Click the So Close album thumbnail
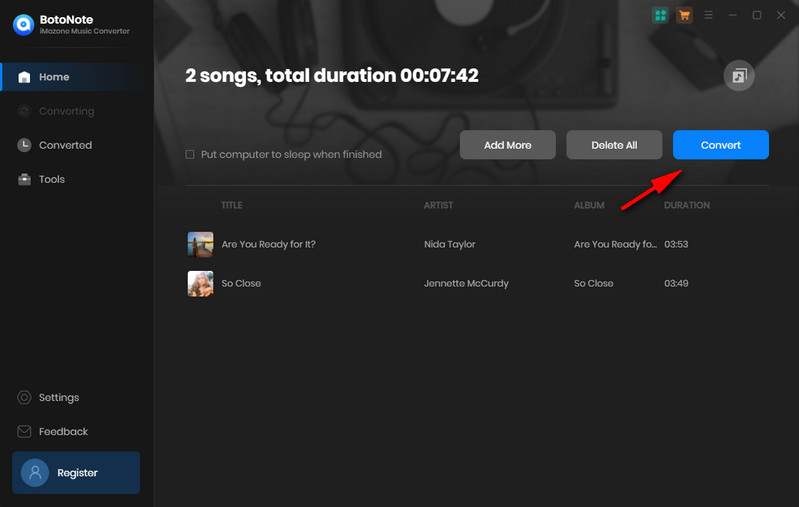 click(200, 284)
